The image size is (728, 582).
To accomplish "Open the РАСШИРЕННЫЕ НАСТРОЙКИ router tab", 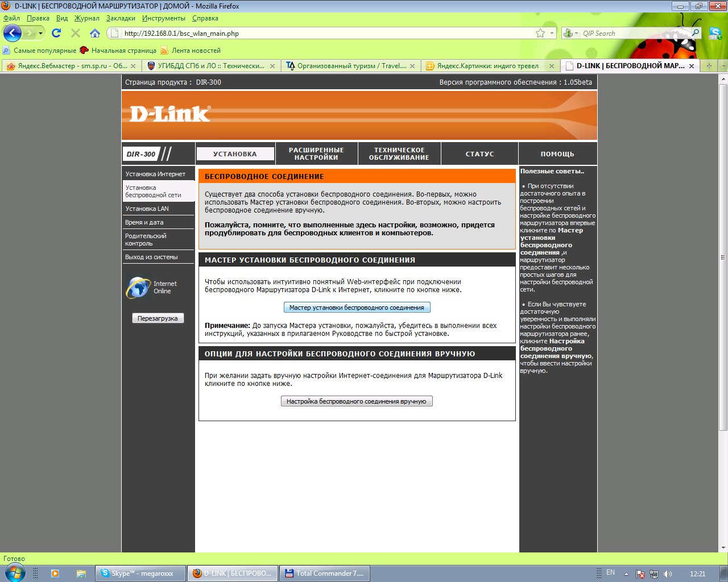I will [x=316, y=154].
